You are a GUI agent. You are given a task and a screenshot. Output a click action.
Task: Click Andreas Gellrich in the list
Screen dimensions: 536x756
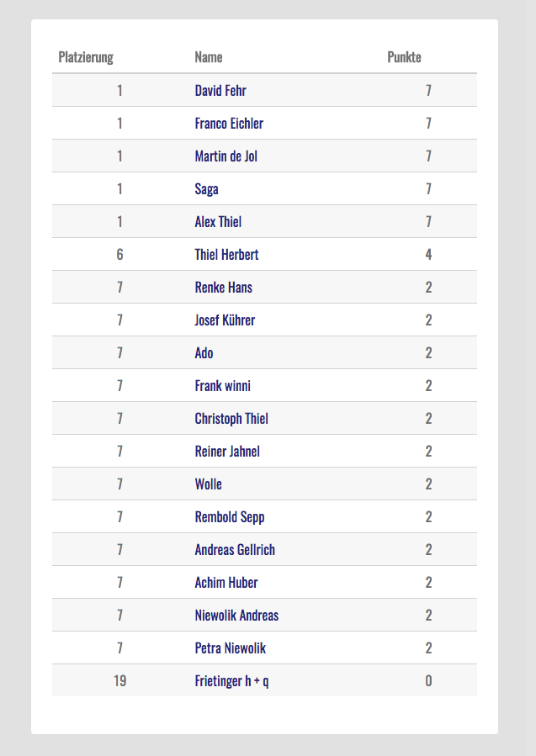(x=235, y=550)
